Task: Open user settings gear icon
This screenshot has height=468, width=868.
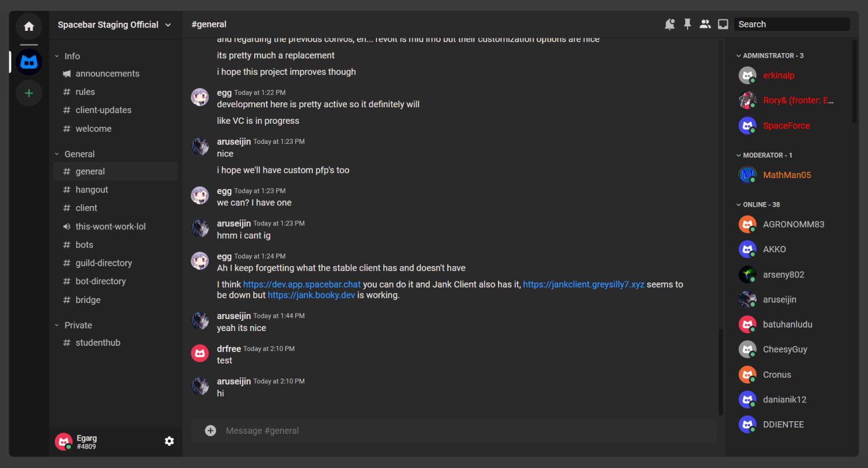Action: (169, 441)
